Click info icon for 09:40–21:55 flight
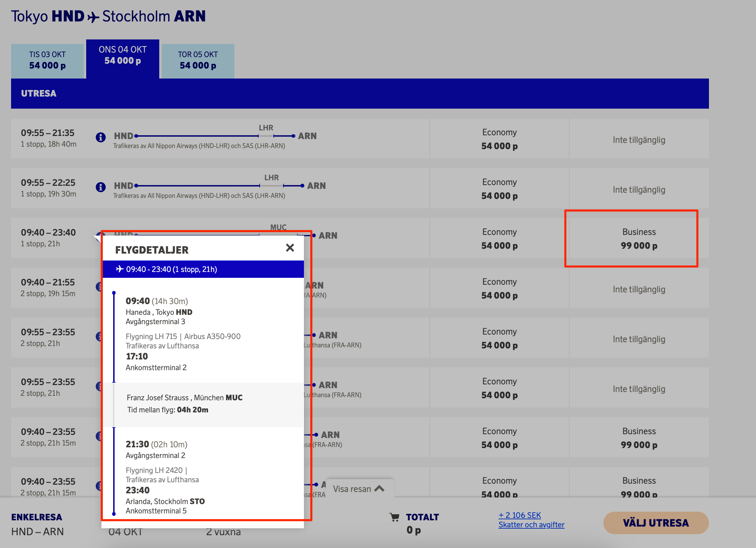Screen dimensions: 756x548 (99, 287)
